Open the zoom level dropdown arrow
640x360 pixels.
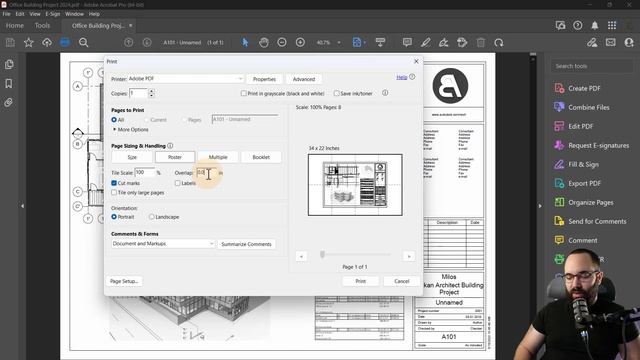339,42
